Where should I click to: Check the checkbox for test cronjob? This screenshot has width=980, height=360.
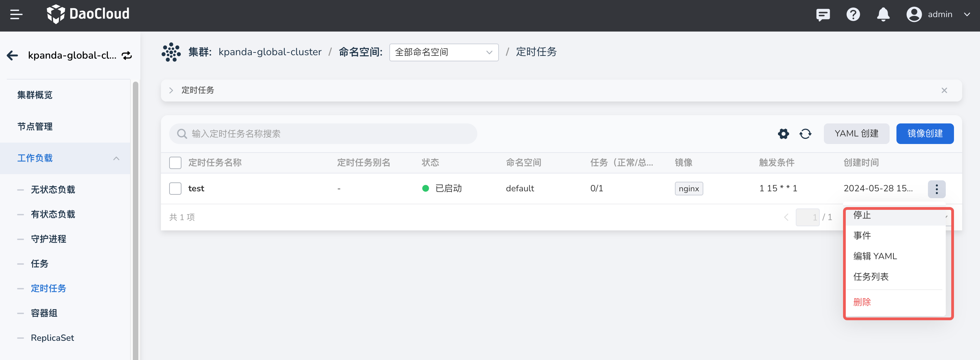tap(175, 189)
